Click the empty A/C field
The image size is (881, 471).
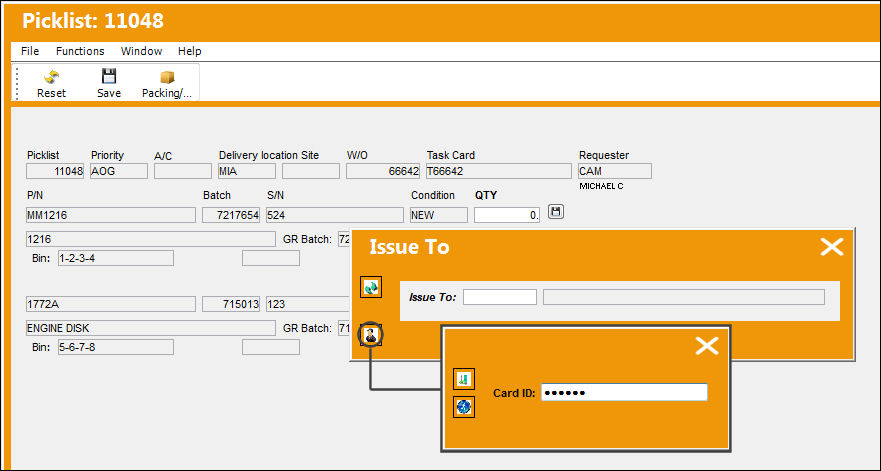coord(183,171)
